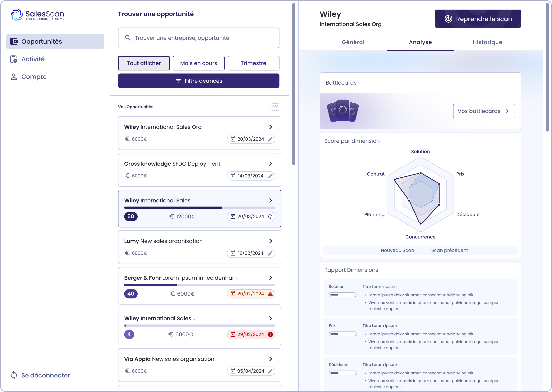Click the SalesScan logo
Image resolution: width=552 pixels, height=392 pixels.
[37, 15]
